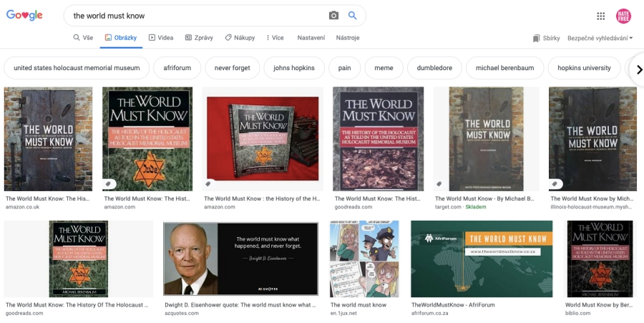Filter by 'united states holocaust memorial museum' chip
Viewport: 644px width, 323px height.
tap(77, 68)
